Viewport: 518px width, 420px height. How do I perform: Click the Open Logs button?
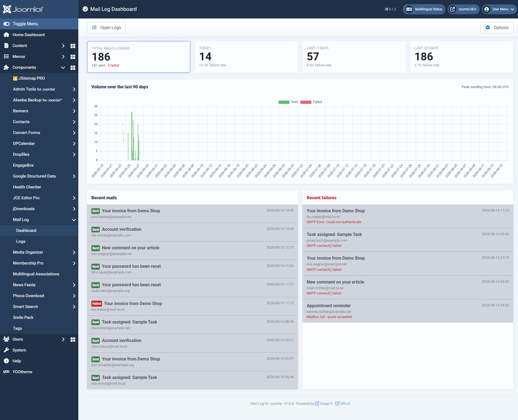click(x=106, y=27)
